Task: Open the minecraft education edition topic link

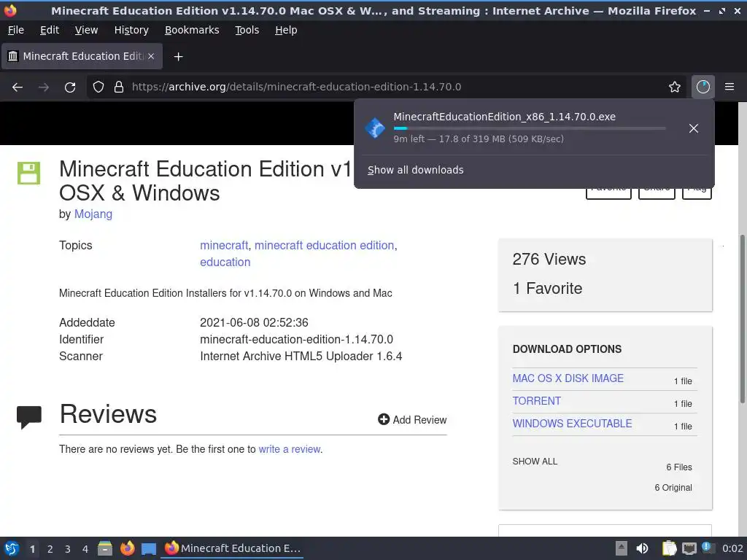Action: coord(325,245)
